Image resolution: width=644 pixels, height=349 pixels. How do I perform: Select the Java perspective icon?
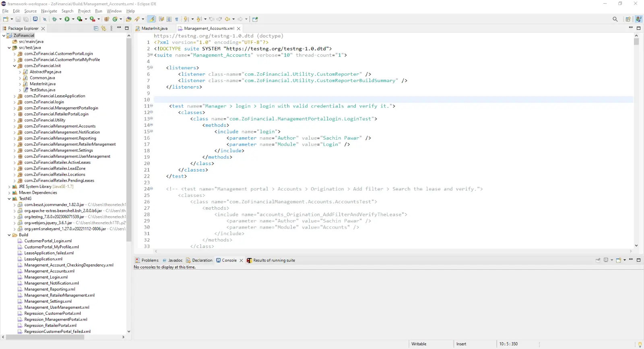click(x=638, y=19)
